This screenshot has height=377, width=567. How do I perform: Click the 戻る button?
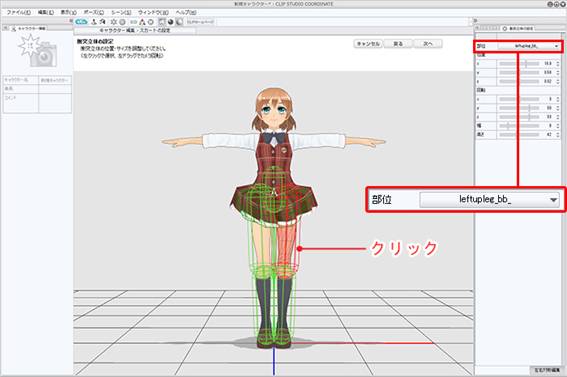(398, 44)
